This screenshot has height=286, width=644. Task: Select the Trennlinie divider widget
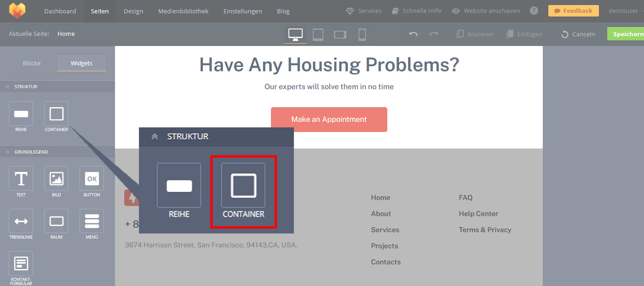pyautogui.click(x=21, y=221)
